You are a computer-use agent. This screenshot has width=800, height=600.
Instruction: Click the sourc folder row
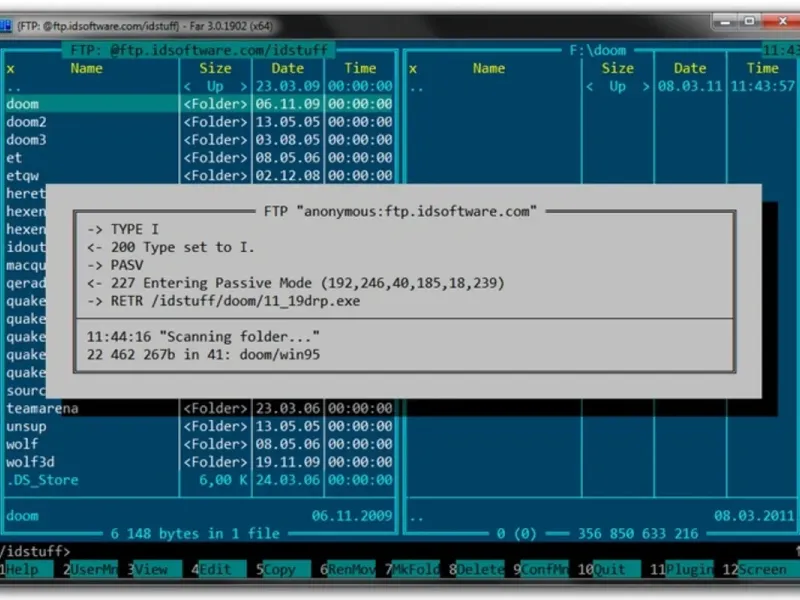click(x=25, y=390)
